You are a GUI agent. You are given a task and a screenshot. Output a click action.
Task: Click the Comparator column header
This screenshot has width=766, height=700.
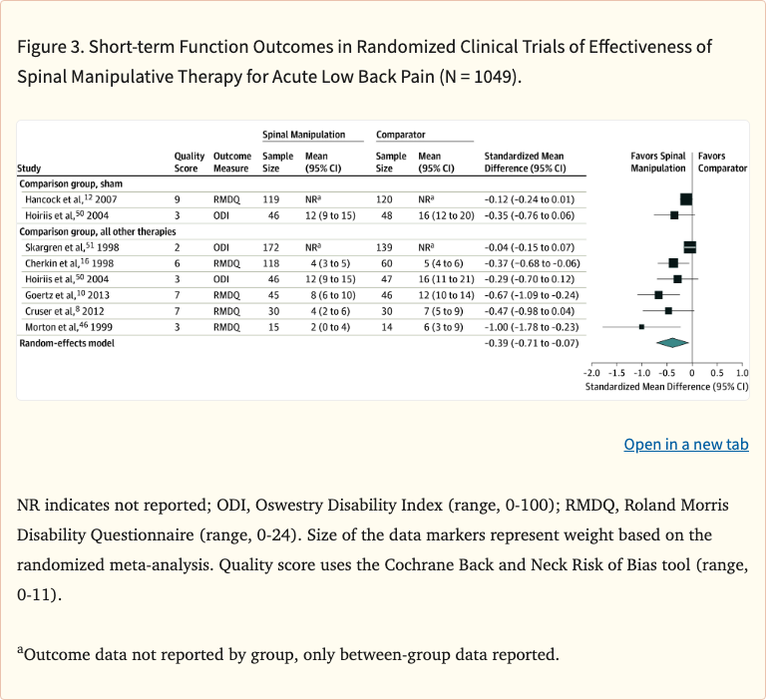401,134
